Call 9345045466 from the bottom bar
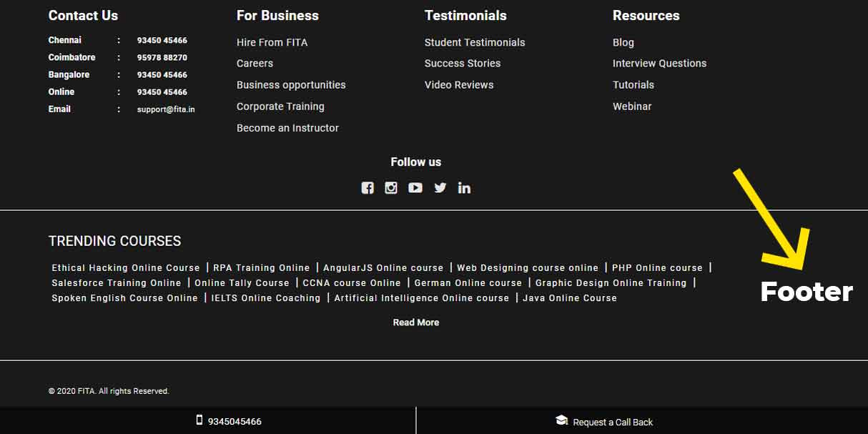Screen dimensions: 868x434 (x=235, y=422)
